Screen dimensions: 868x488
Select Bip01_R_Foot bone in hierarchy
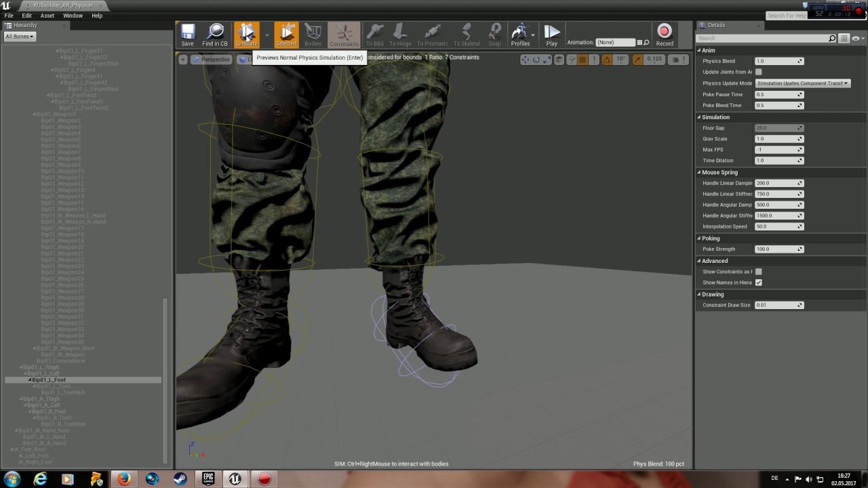(x=49, y=411)
